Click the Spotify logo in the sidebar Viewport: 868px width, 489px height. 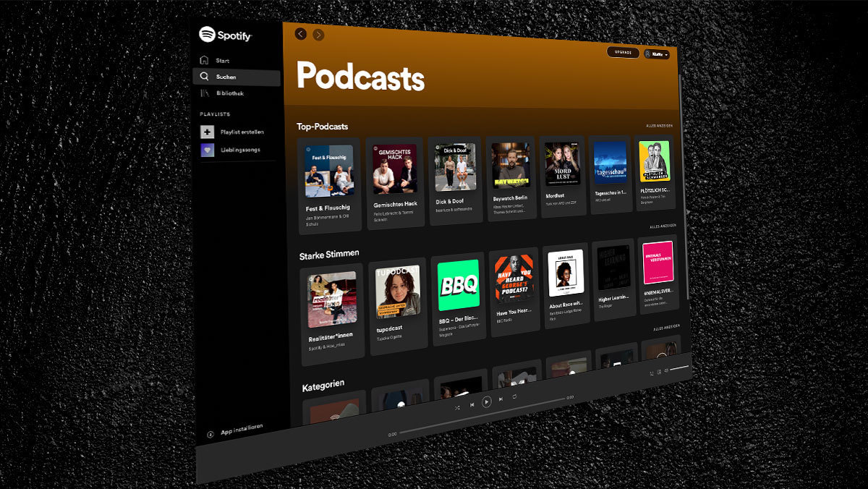pyautogui.click(x=225, y=35)
